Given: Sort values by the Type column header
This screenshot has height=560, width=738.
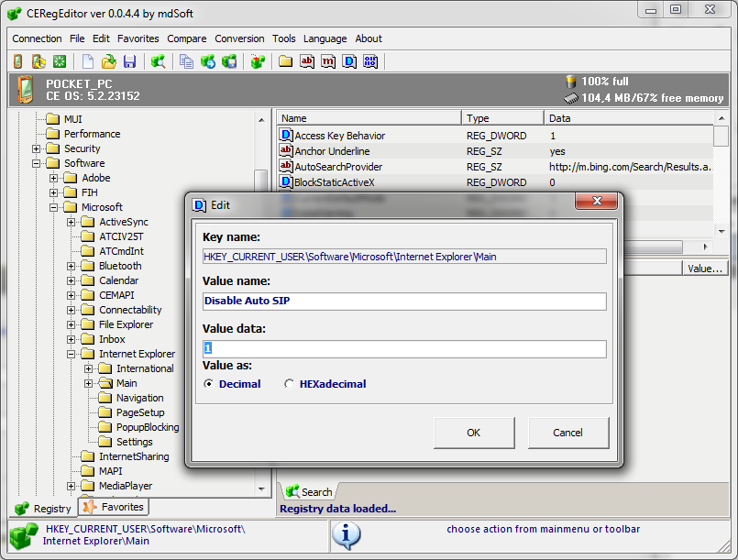Looking at the screenshot, I should [x=502, y=118].
